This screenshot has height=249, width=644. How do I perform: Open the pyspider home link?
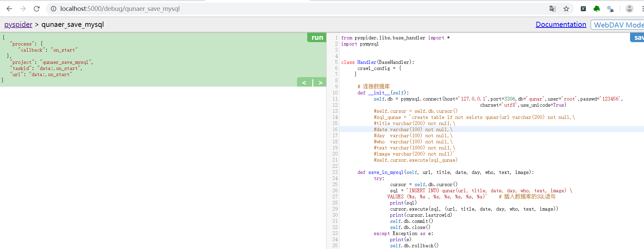[x=18, y=24]
